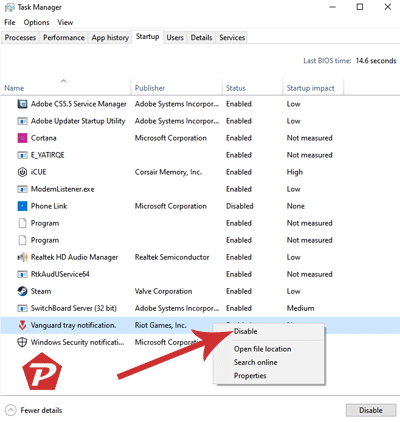Click the Windows Security shield icon

[x=22, y=342]
